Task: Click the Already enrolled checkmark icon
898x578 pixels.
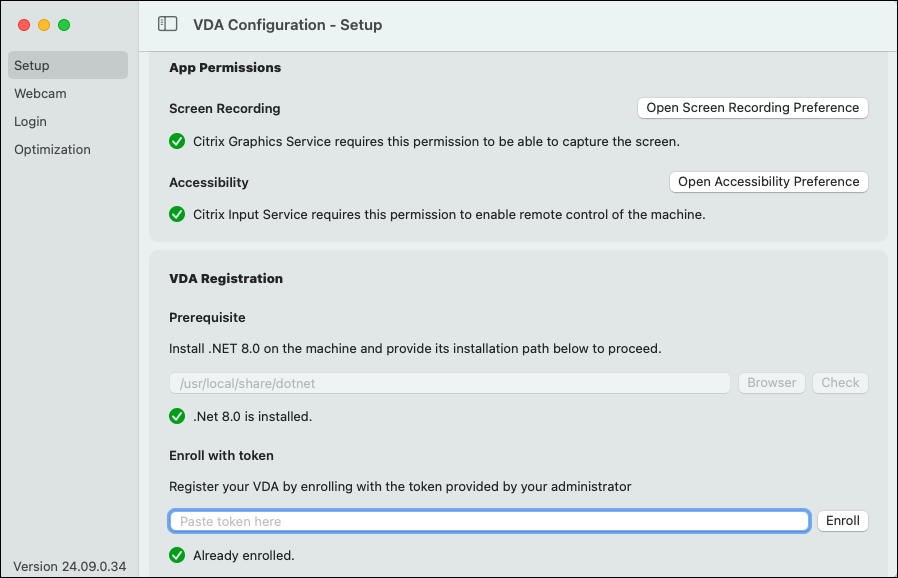Action: pyautogui.click(x=177, y=555)
